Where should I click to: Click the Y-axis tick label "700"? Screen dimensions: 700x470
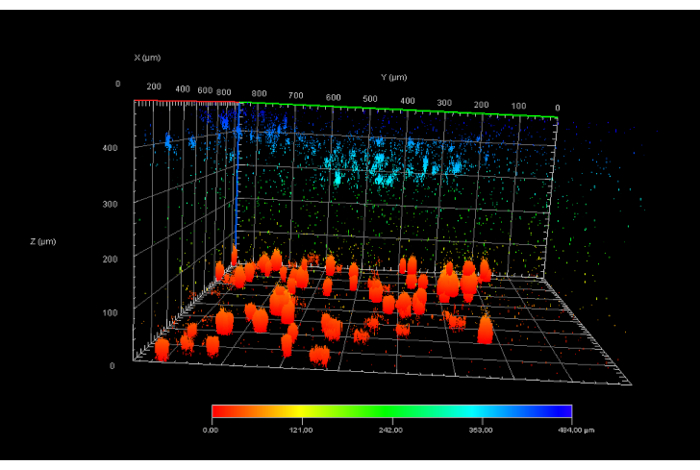[x=296, y=96]
